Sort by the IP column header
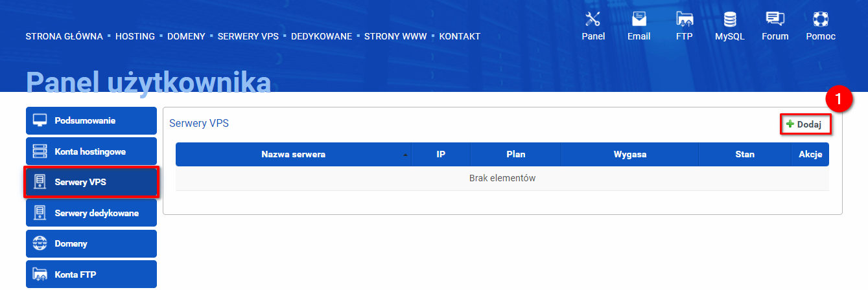Screen dimensions: 868x290 point(441,154)
